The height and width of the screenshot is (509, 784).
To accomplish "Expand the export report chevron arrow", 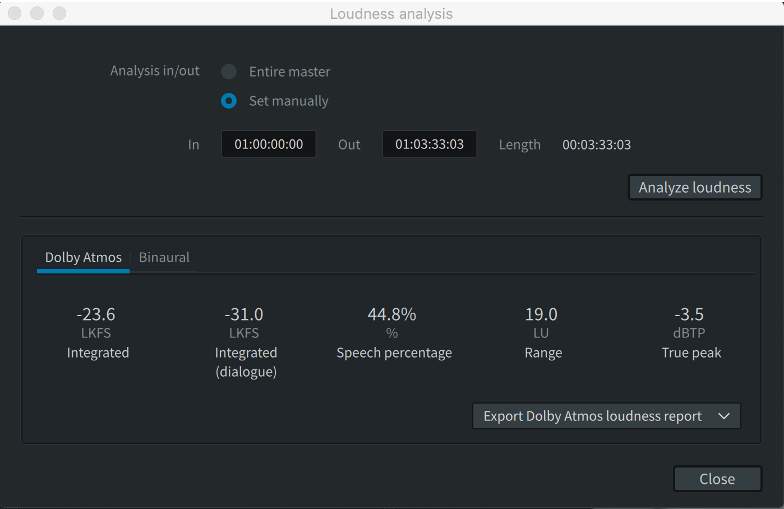I will (x=724, y=416).
